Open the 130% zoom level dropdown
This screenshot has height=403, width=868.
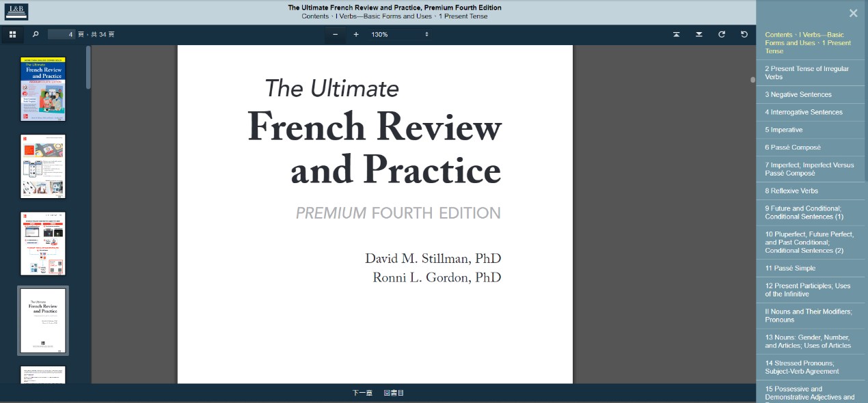(400, 34)
